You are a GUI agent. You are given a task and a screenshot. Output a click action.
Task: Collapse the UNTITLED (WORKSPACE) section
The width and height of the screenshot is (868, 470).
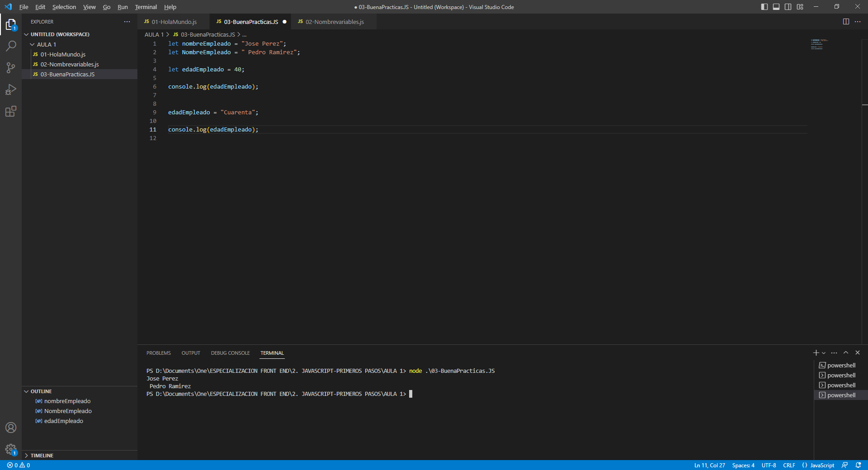coord(60,34)
